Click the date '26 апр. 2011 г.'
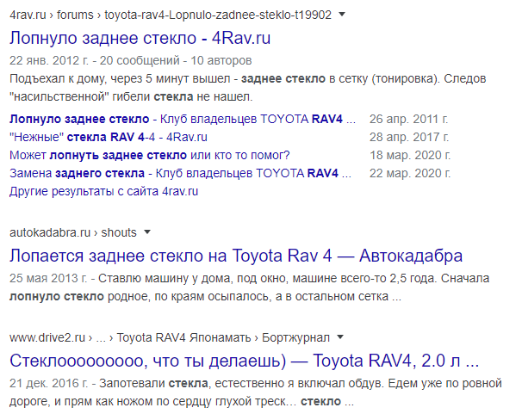The image size is (522, 420). 409,119
